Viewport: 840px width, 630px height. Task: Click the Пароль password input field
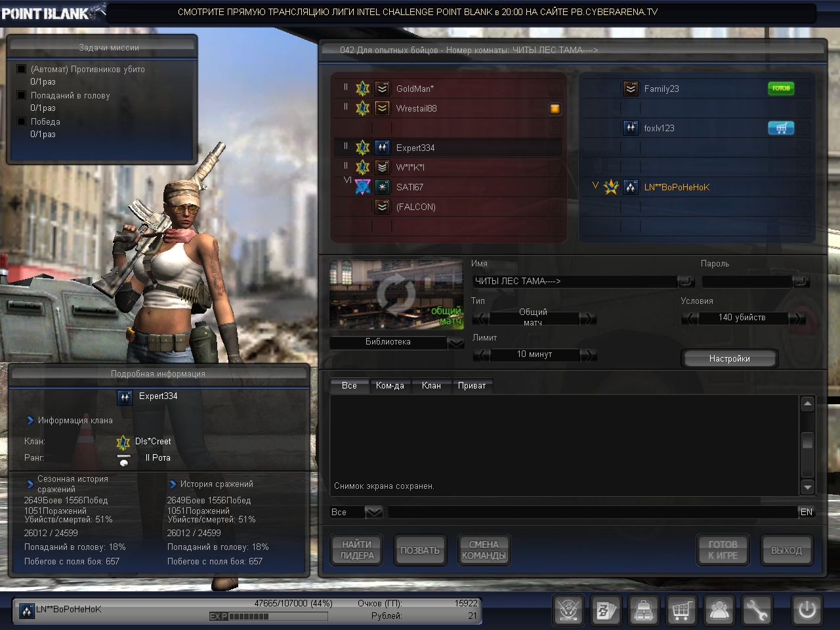[747, 282]
